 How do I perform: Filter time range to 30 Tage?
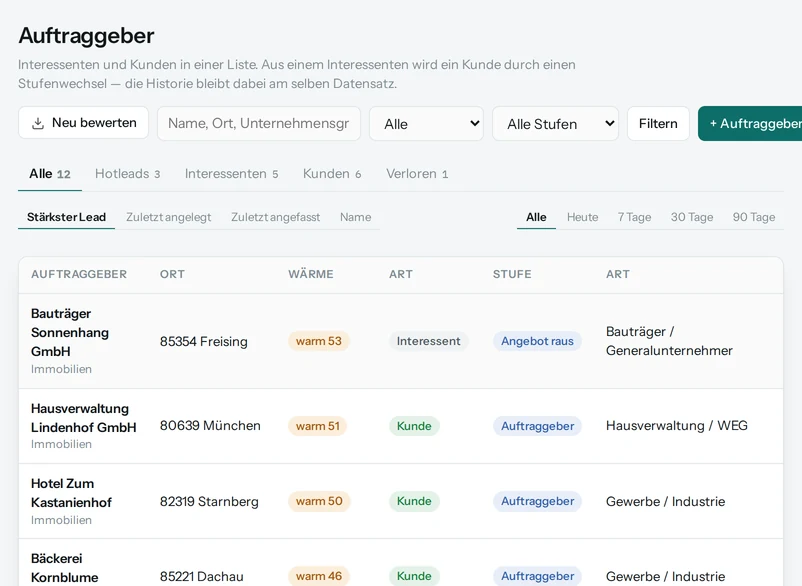[x=692, y=217]
